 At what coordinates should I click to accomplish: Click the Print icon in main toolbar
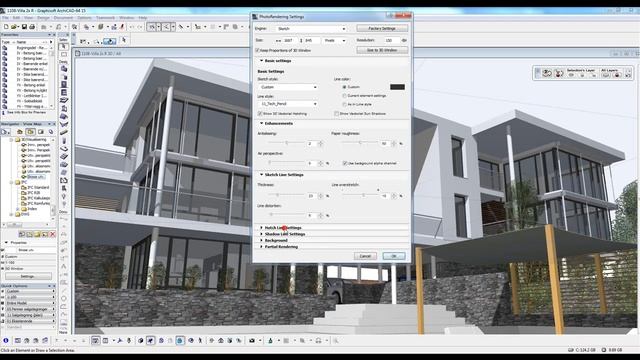[32, 27]
